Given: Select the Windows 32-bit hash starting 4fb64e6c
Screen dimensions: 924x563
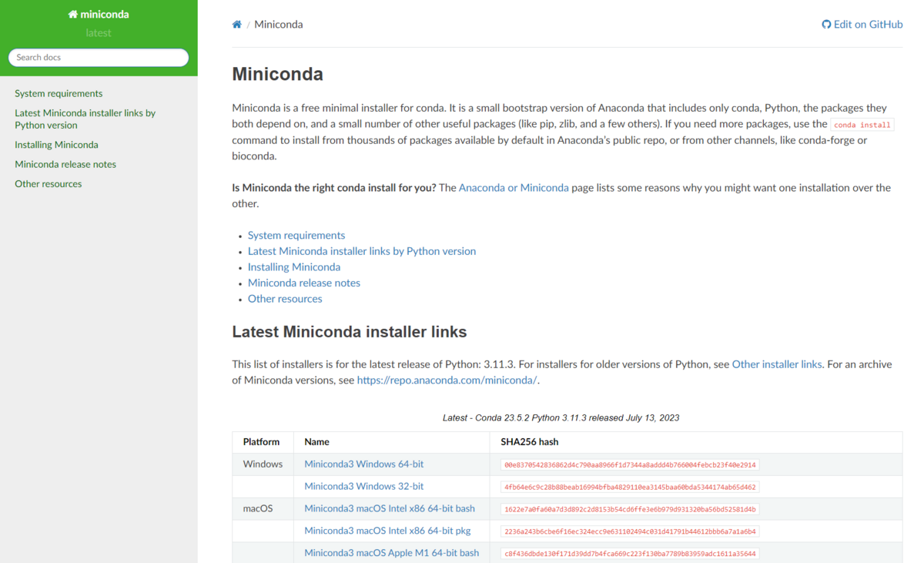Looking at the screenshot, I should pyautogui.click(x=631, y=488).
